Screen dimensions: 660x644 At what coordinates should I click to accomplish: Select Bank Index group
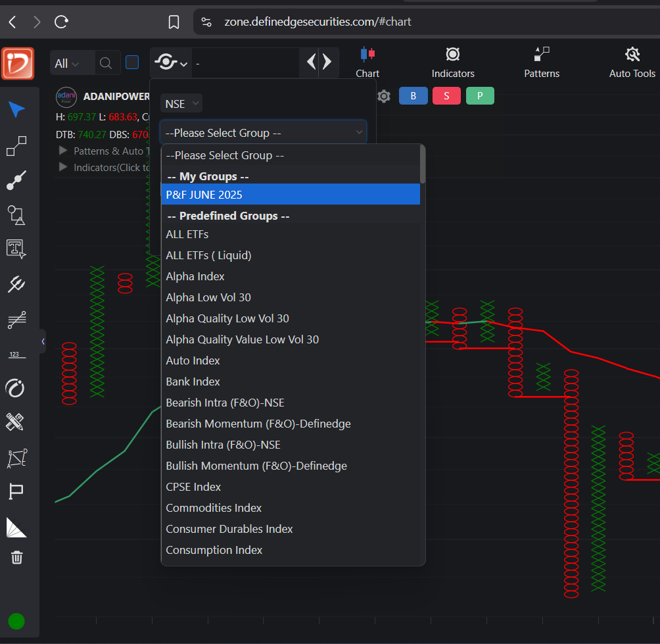pyautogui.click(x=291, y=382)
